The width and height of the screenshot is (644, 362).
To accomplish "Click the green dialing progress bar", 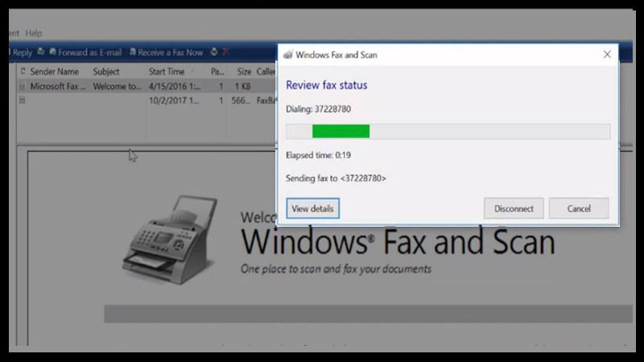I will (x=341, y=131).
